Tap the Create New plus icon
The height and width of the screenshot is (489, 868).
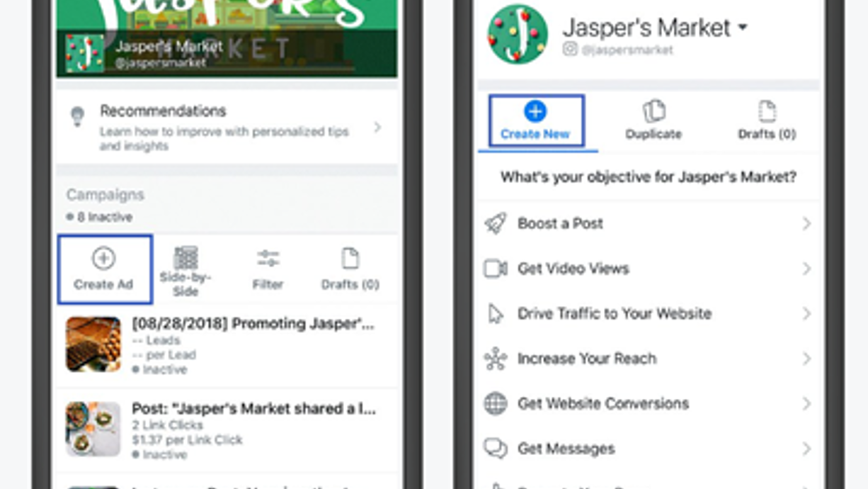[535, 111]
